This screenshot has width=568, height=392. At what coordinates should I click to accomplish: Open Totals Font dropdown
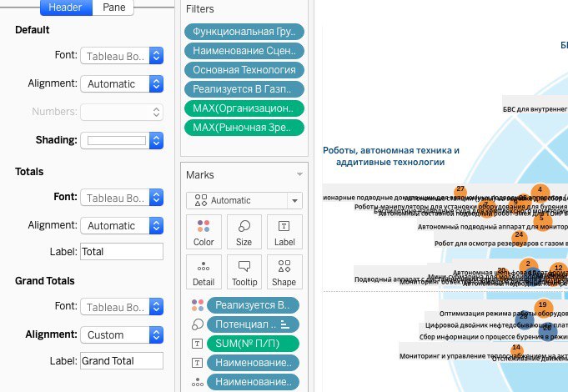[122, 198]
